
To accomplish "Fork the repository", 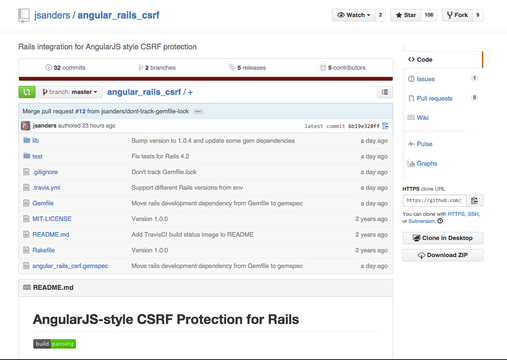I will tap(457, 15).
